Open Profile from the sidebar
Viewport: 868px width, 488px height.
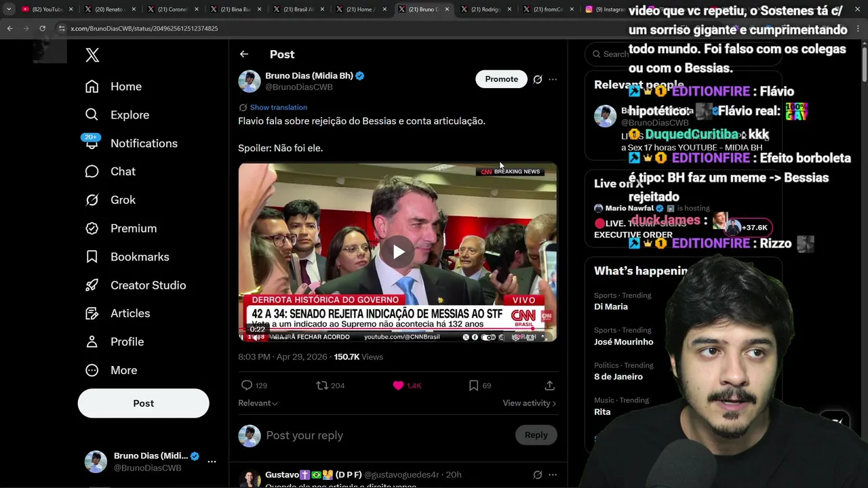114,342
